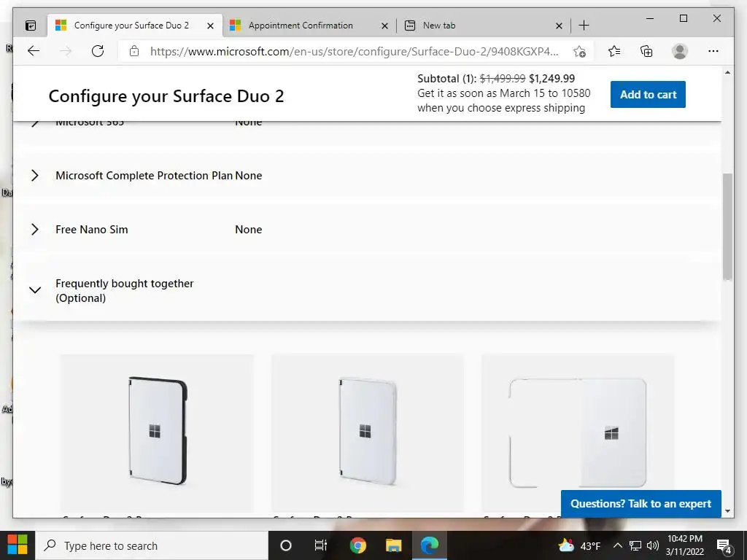Open the notification center icon
This screenshot has width=747, height=560.
724,545
